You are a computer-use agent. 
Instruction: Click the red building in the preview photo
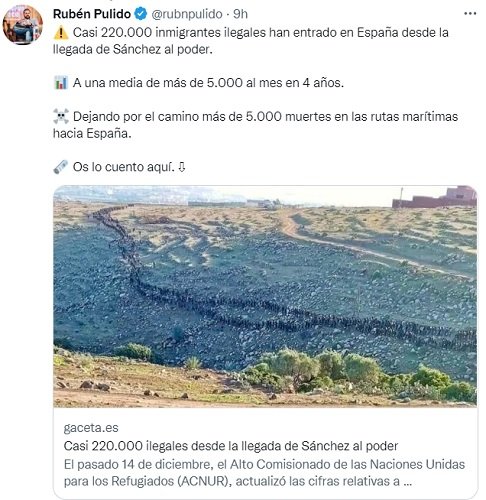(434, 198)
